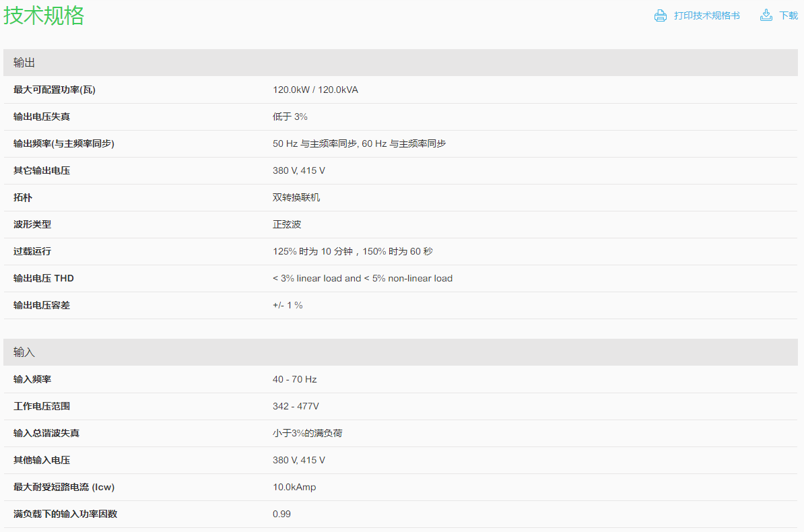This screenshot has height=532, width=804.
Task: Select the 拓扑 row label
Action: click(23, 197)
